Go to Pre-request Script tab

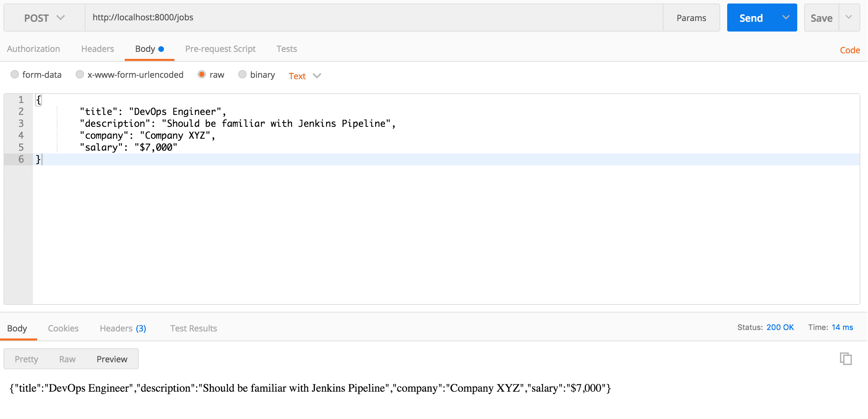(220, 49)
